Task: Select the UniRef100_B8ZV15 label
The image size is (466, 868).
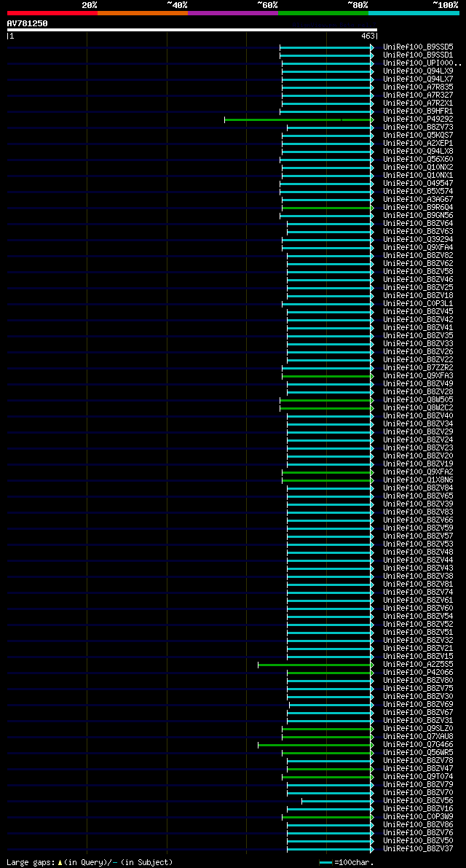Action: (418, 657)
